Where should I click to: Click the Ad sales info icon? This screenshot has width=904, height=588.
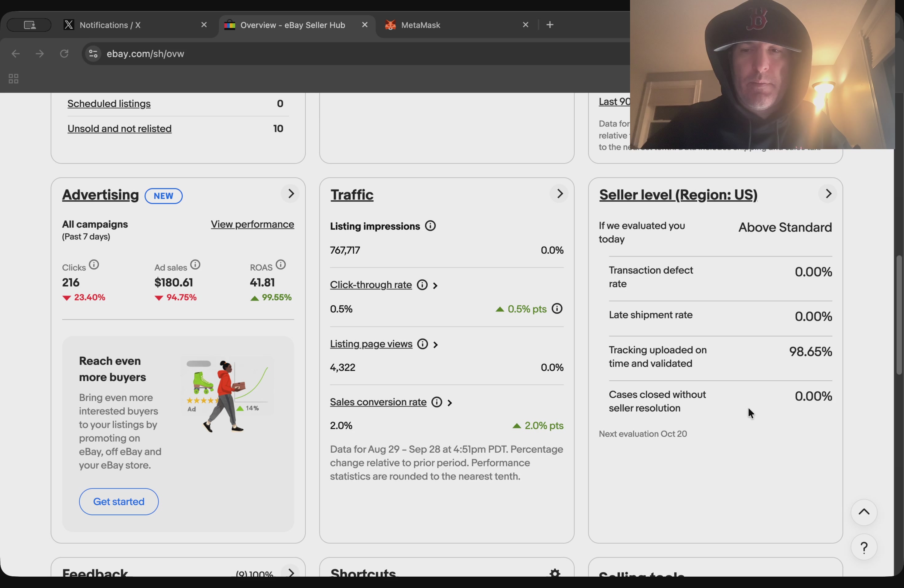[x=195, y=265]
